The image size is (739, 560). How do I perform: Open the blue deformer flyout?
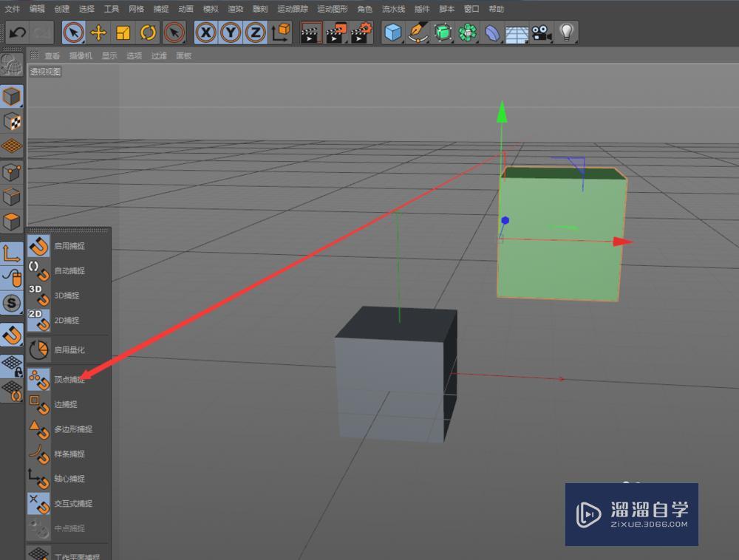coord(492,33)
